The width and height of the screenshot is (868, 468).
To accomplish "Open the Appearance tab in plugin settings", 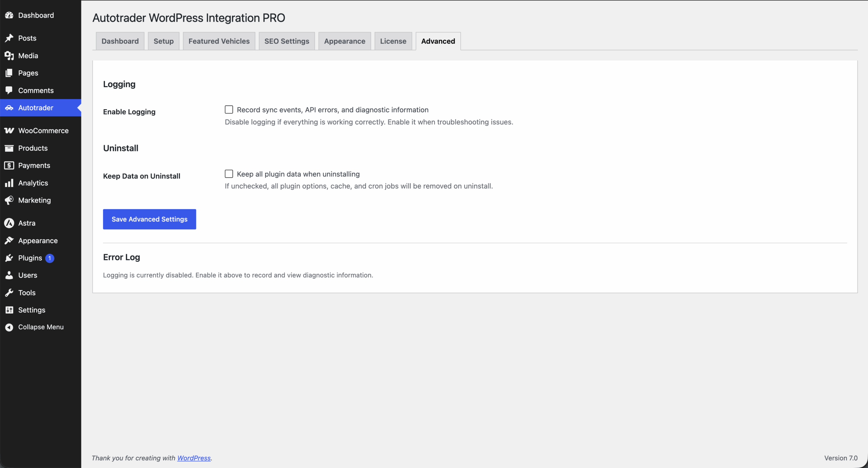I will point(344,41).
